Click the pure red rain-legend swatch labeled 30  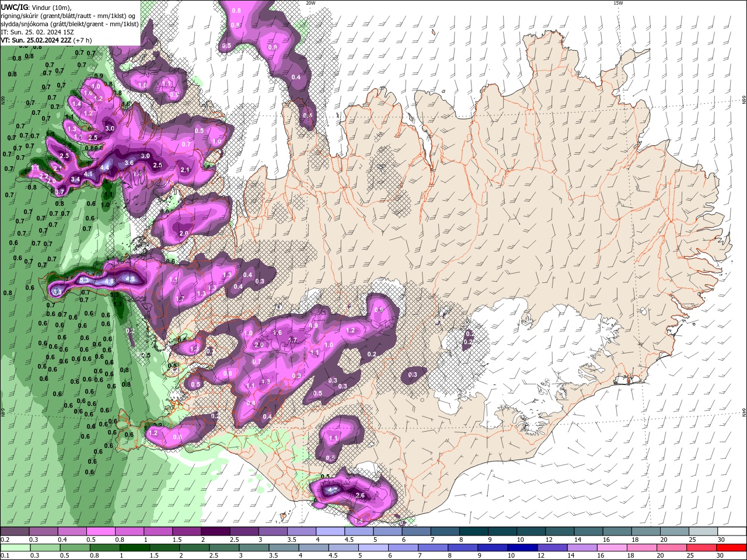(x=732, y=548)
